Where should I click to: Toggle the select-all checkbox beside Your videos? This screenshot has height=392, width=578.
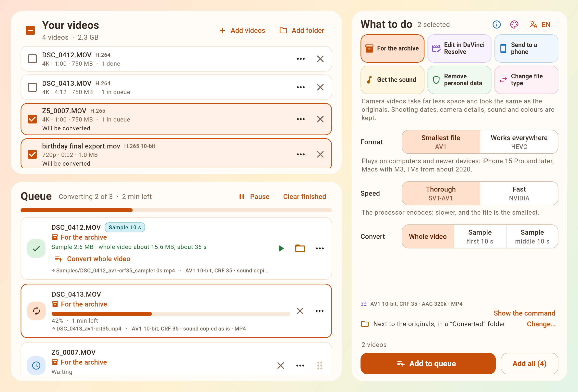pyautogui.click(x=30, y=30)
